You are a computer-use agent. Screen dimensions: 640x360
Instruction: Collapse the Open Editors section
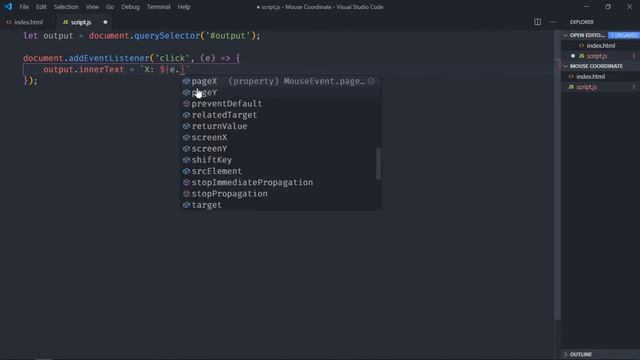(565, 36)
